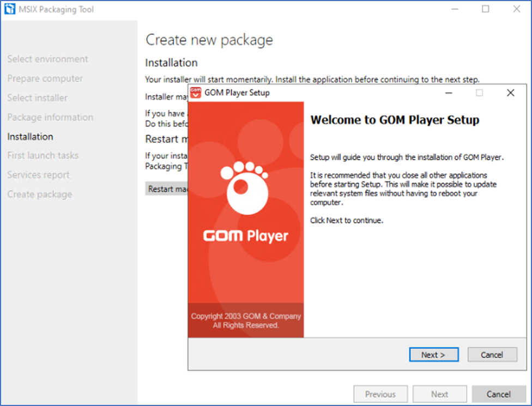Click the GOM Player Setup title text

237,93
